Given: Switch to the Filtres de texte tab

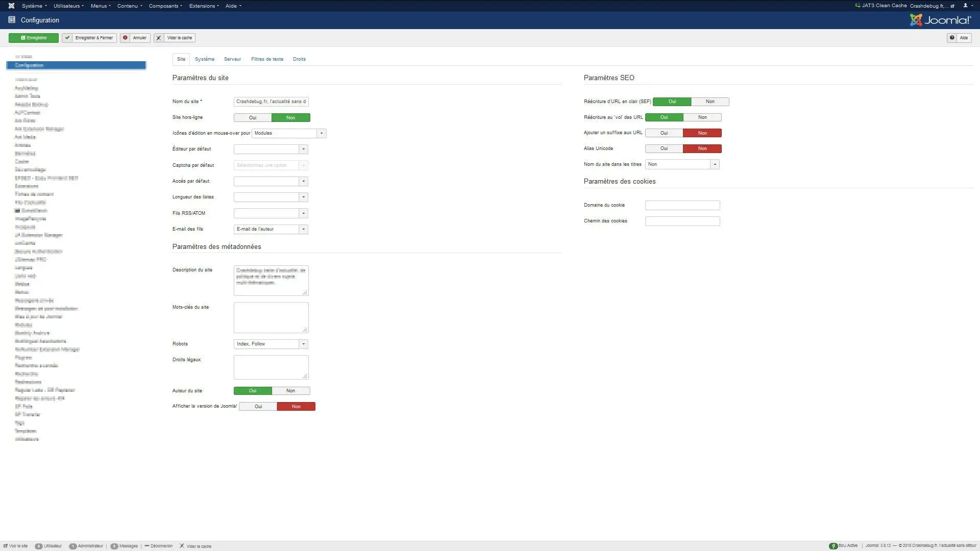Looking at the screenshot, I should coord(267,59).
